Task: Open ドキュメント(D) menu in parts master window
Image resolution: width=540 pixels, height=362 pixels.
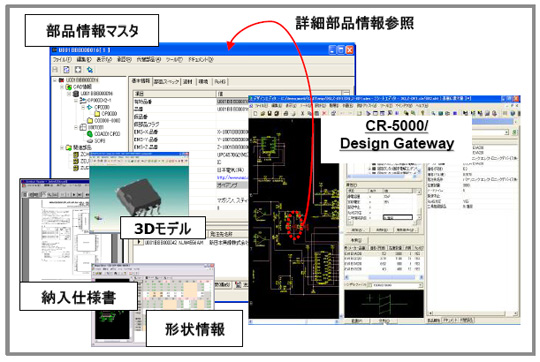Action: (201, 60)
